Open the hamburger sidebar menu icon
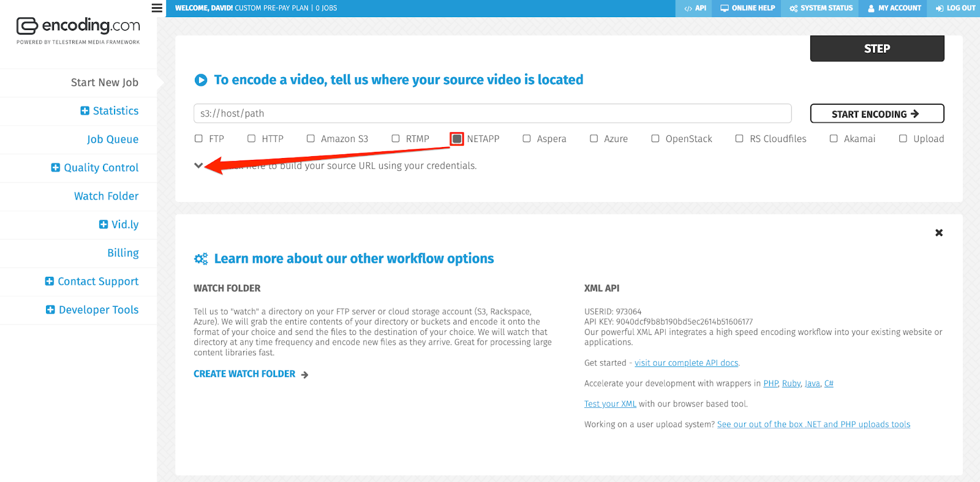980x482 pixels. tap(157, 8)
